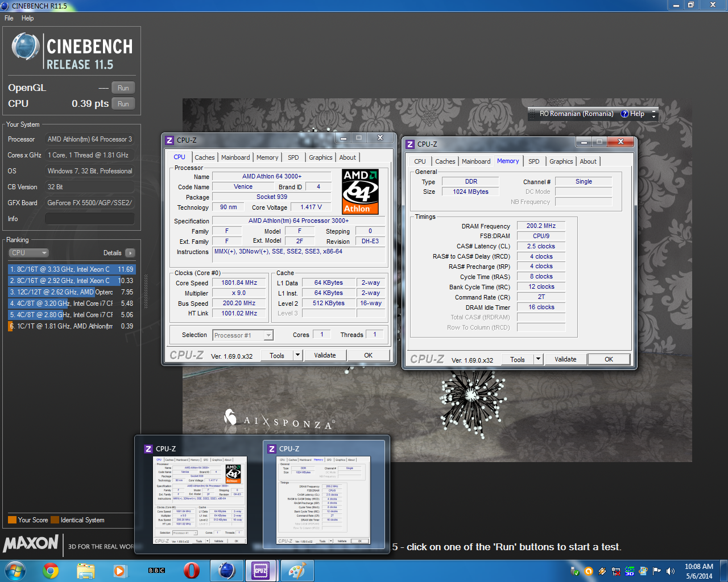The height and width of the screenshot is (582, 728).
Task: Open the ranking CPU dropdown
Action: [28, 253]
